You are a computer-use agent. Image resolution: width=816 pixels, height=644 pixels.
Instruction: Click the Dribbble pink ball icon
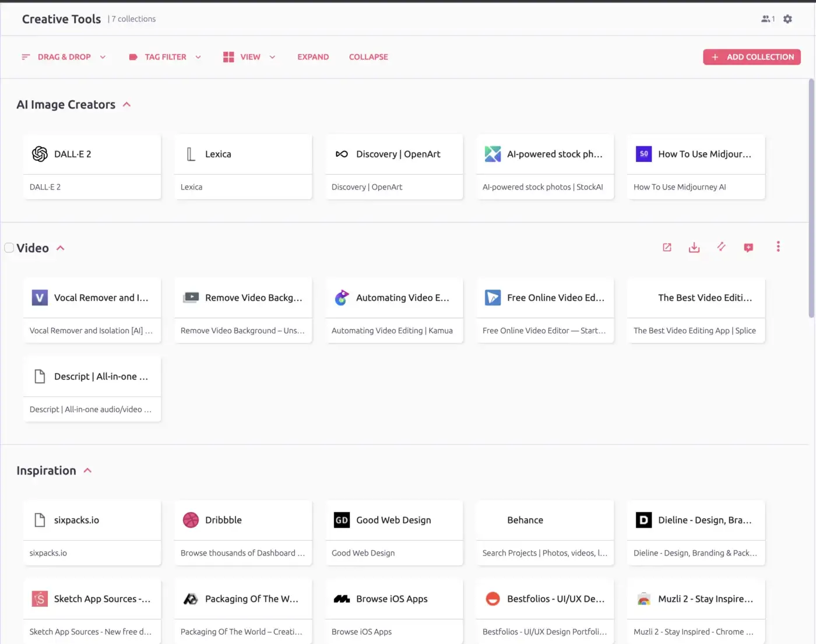tap(191, 520)
